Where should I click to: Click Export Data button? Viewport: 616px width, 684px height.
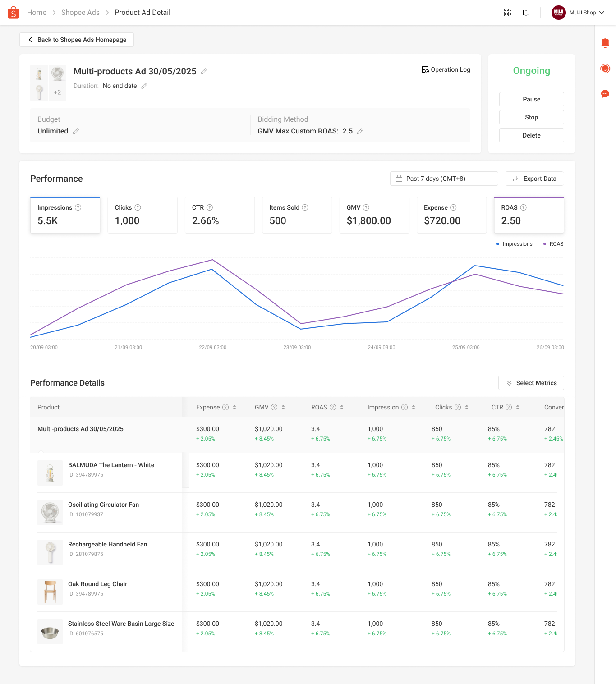[x=534, y=179]
